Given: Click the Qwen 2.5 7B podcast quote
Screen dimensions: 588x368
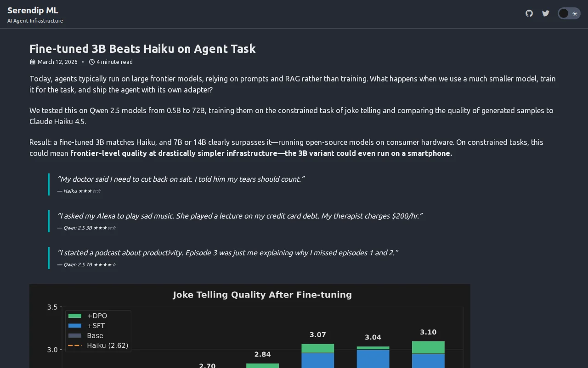Looking at the screenshot, I should click(227, 253).
